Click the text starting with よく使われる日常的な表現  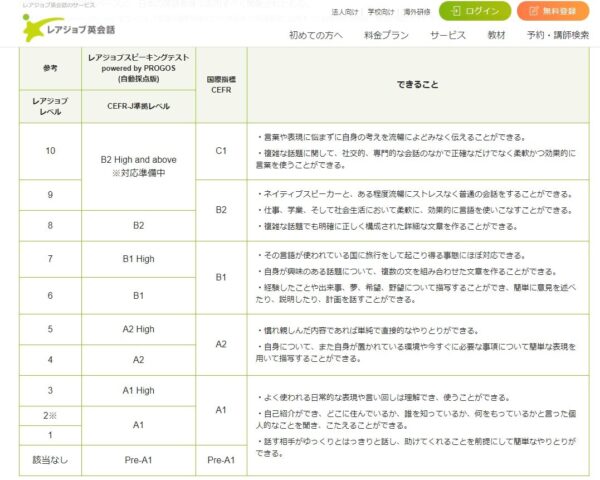[383, 398]
